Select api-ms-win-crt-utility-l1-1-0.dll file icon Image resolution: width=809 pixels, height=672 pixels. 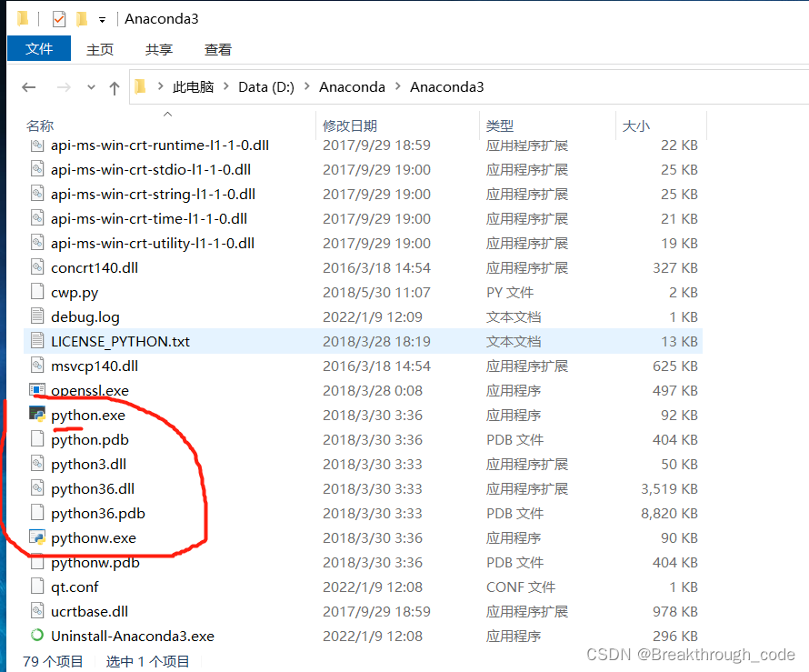click(37, 243)
